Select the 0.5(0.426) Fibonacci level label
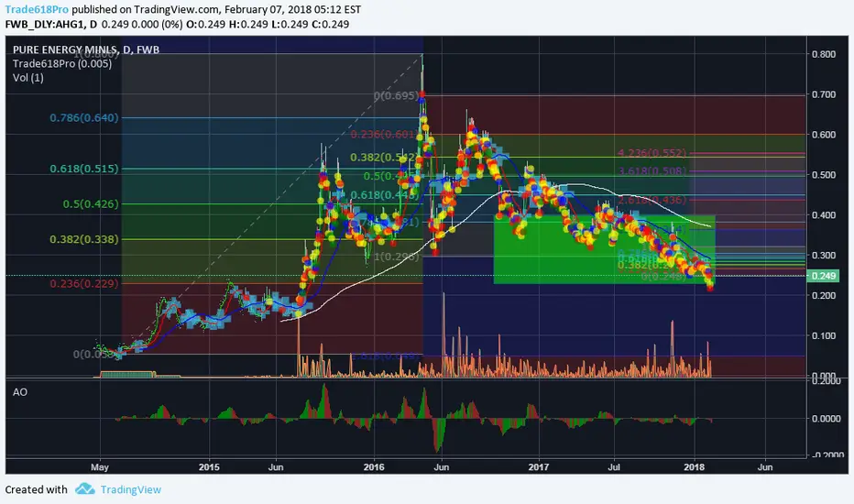 pyautogui.click(x=91, y=204)
